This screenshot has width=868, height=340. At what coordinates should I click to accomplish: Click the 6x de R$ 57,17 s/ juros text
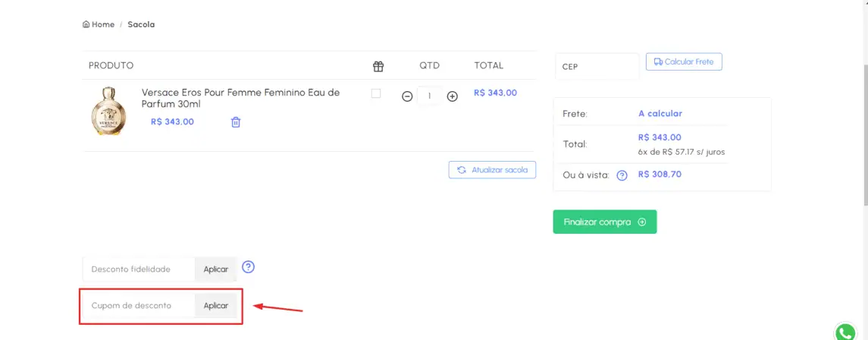point(682,152)
